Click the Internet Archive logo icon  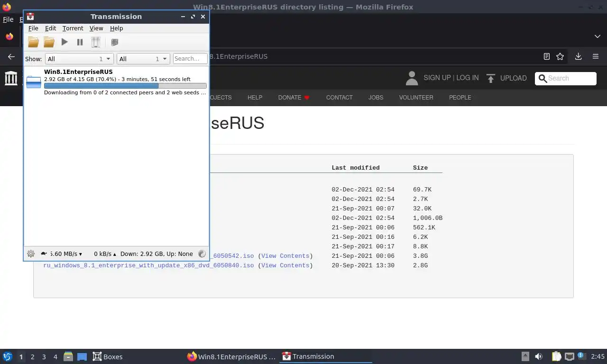[11, 78]
